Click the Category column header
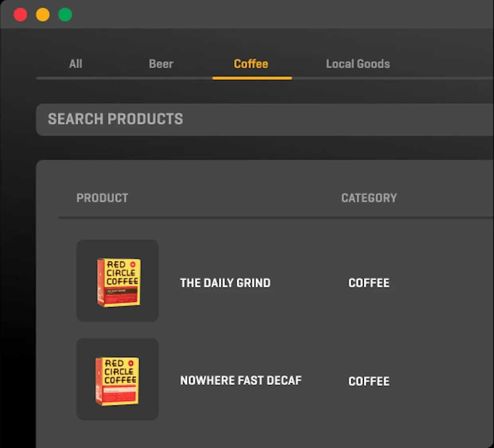This screenshot has width=494, height=448. pos(369,198)
